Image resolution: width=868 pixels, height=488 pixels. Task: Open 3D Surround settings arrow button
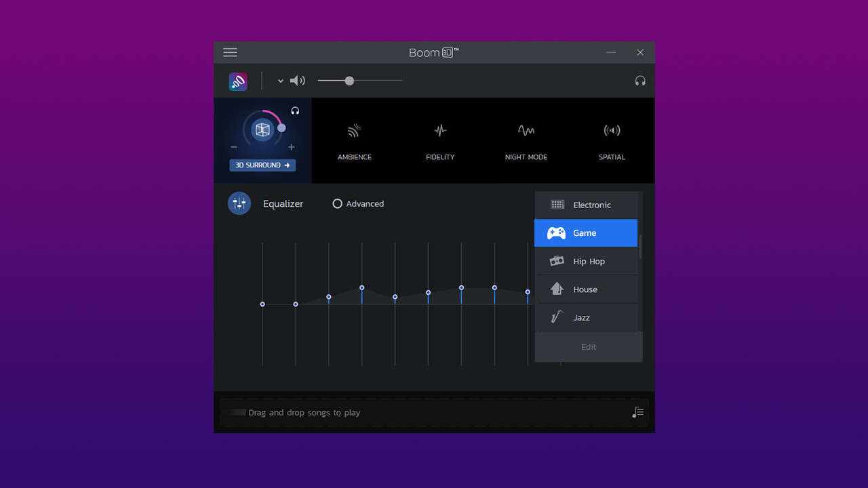coord(262,165)
